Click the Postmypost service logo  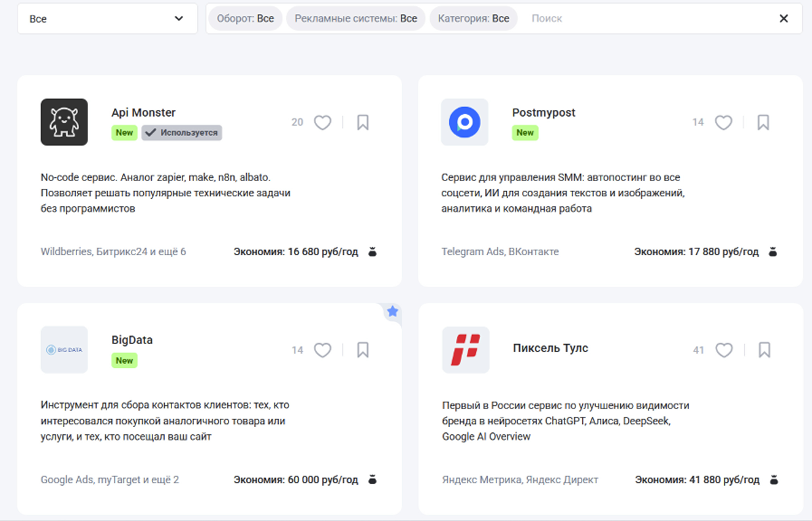click(464, 123)
